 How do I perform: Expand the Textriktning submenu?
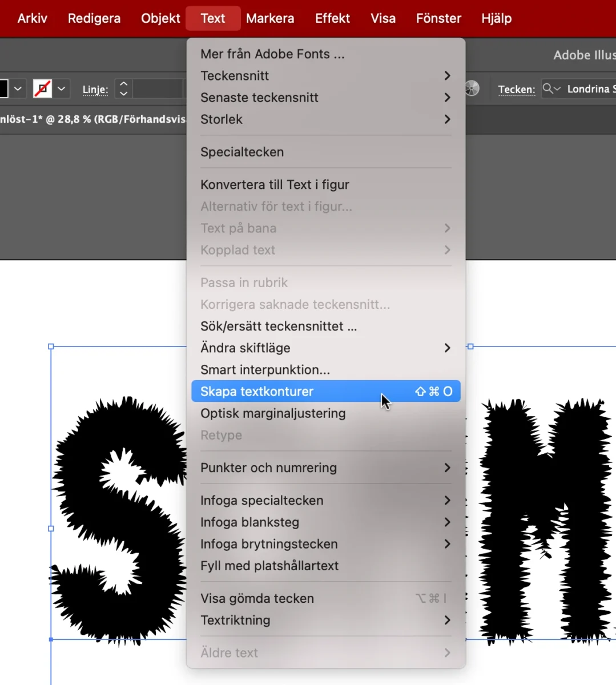[326, 620]
